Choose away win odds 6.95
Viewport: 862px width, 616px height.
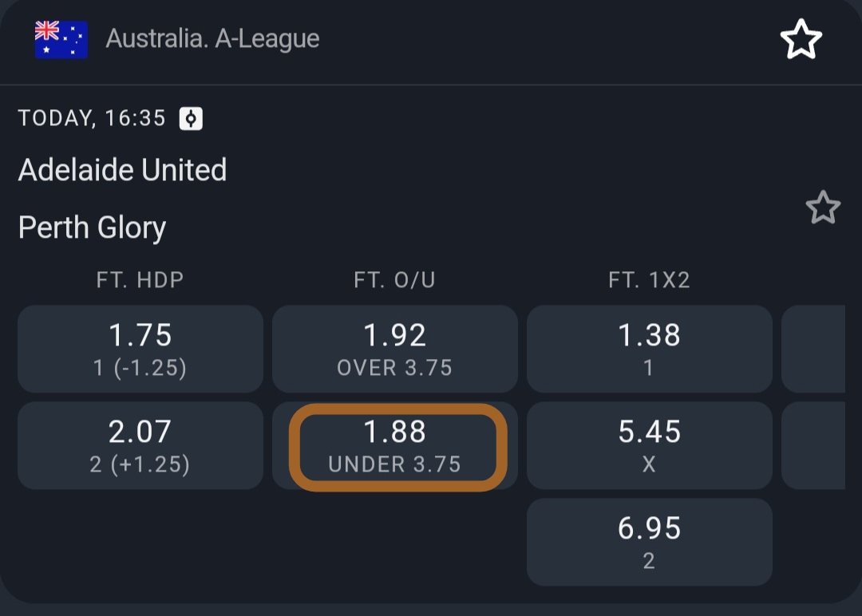click(649, 542)
